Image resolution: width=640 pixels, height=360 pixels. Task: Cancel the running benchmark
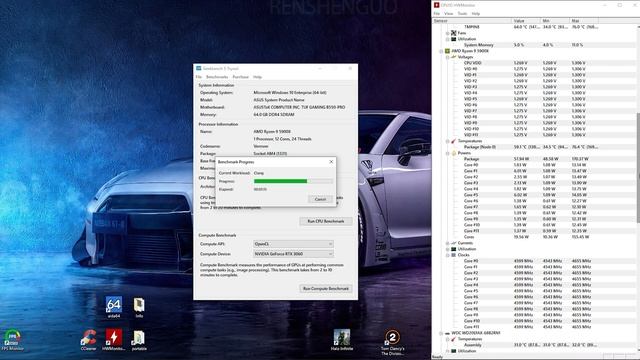pyautogui.click(x=320, y=199)
